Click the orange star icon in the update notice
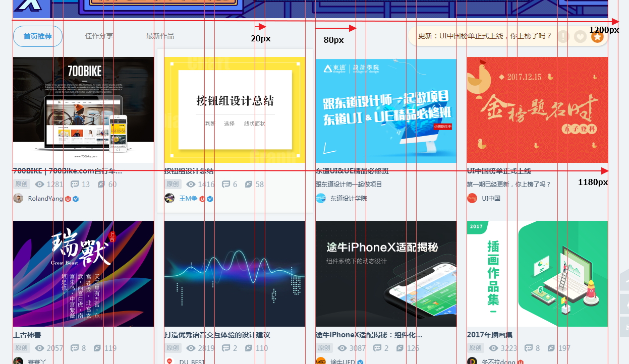Image resolution: width=629 pixels, height=364 pixels. (x=598, y=36)
